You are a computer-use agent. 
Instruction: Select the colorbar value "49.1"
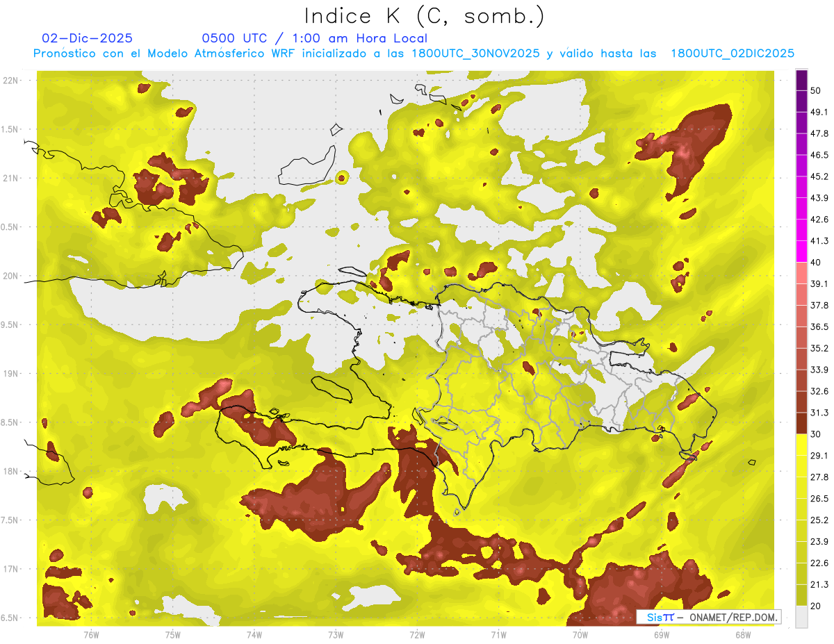(819, 112)
